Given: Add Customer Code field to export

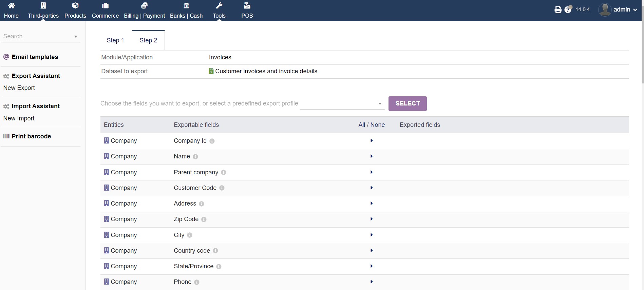Looking at the screenshot, I should (372, 188).
